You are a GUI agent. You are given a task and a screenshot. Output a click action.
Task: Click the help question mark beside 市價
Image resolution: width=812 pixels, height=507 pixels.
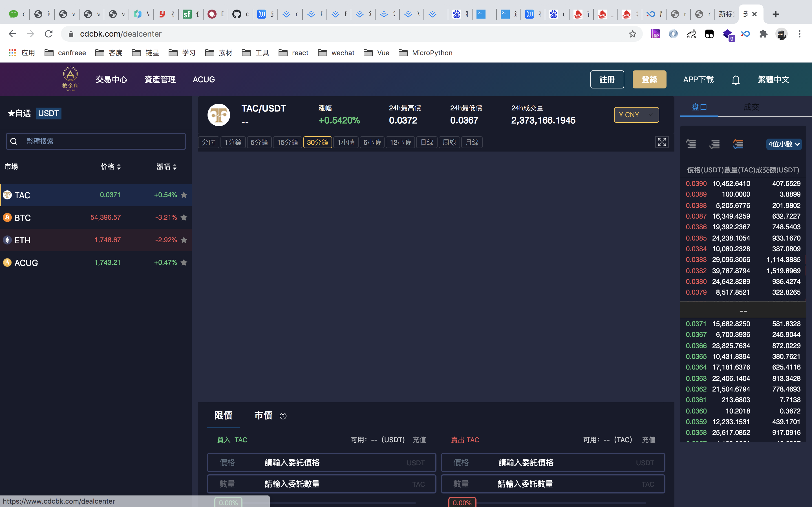click(x=283, y=416)
